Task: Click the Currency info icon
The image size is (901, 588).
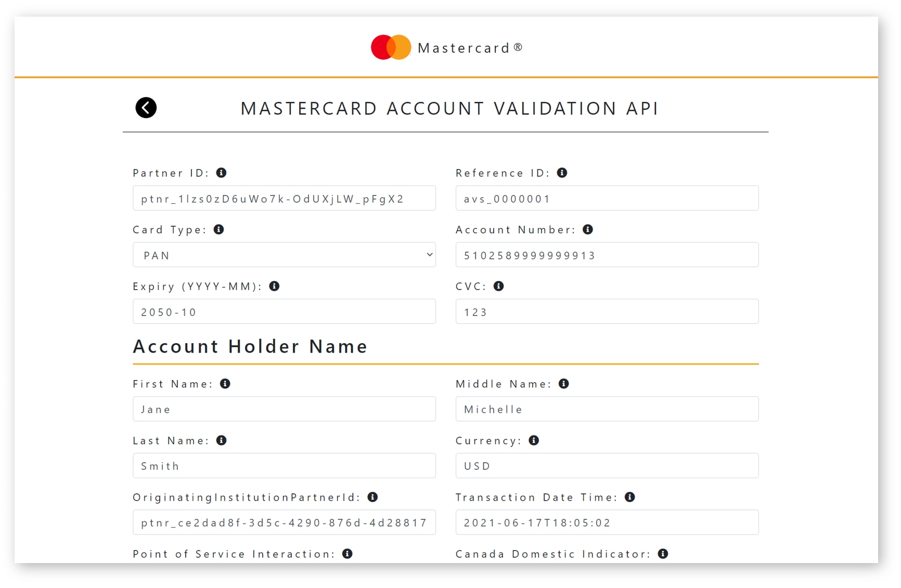Action: (x=533, y=440)
